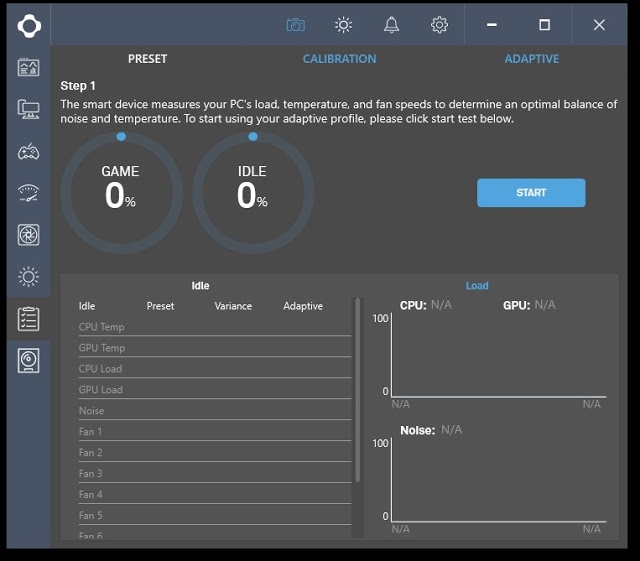This screenshot has height=561, width=640.
Task: Select the Fan 1 row
Action: [215, 432]
